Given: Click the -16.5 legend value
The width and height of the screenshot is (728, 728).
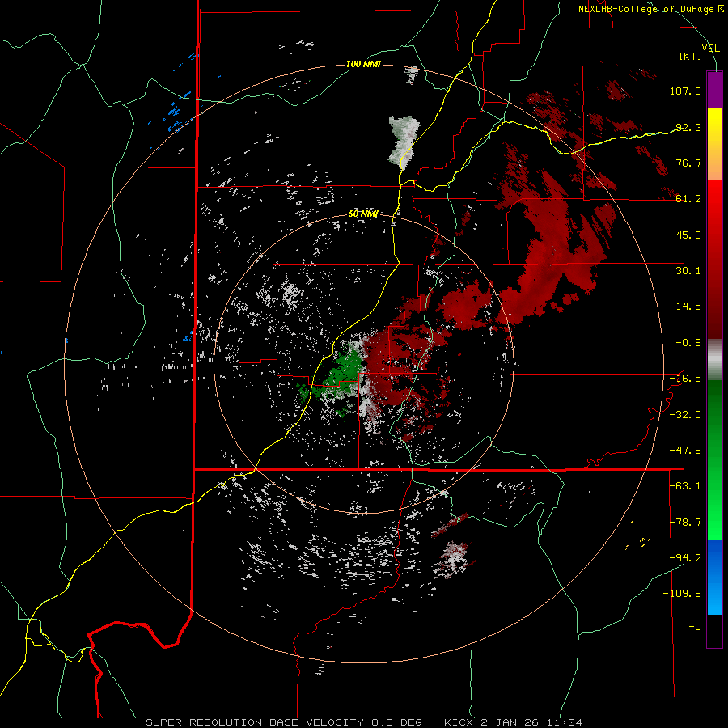Looking at the screenshot, I should coord(685,379).
